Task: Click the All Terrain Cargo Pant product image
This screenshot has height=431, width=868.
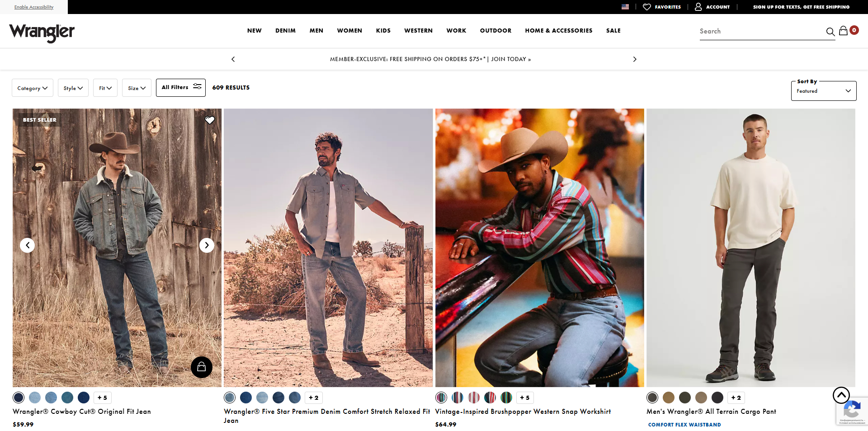Action: tap(751, 247)
